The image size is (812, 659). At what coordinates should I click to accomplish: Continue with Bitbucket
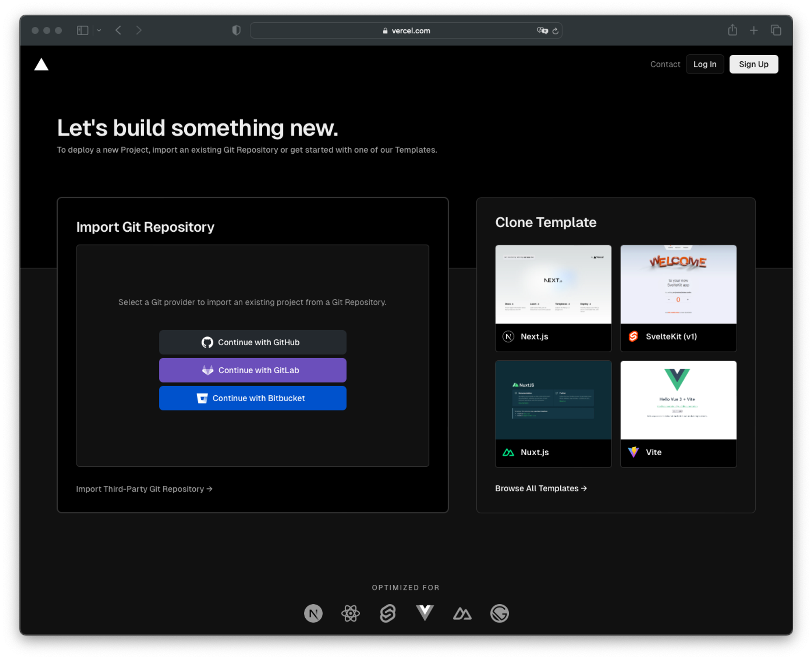tap(253, 398)
